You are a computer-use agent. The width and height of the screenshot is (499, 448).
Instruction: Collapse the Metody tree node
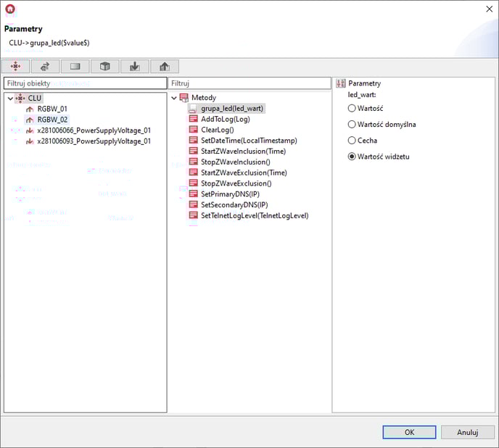coord(174,98)
